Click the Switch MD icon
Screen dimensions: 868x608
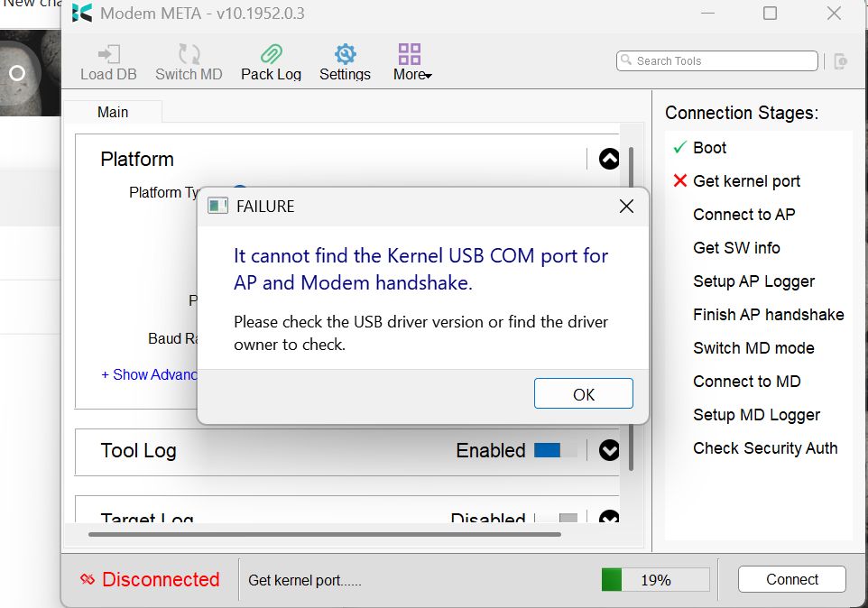point(189,54)
